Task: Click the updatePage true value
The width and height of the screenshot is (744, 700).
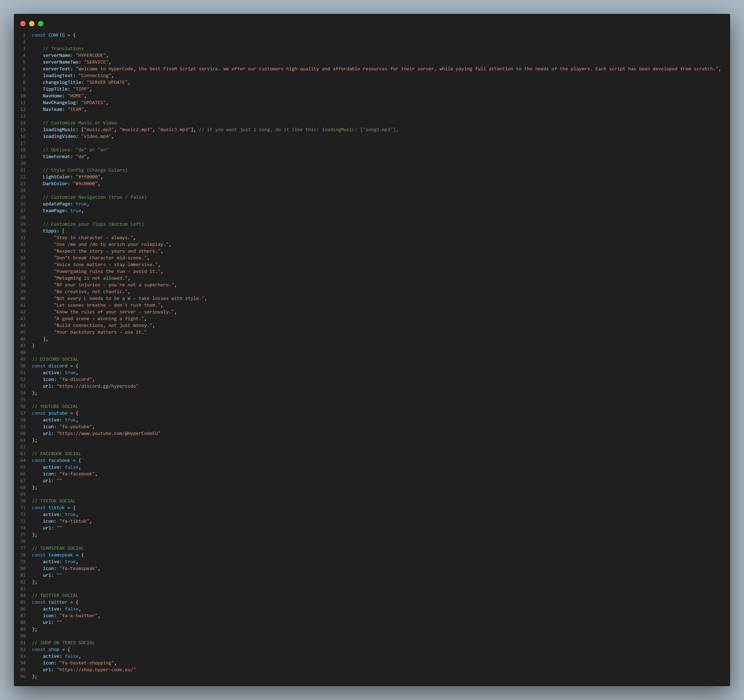Action: point(81,204)
